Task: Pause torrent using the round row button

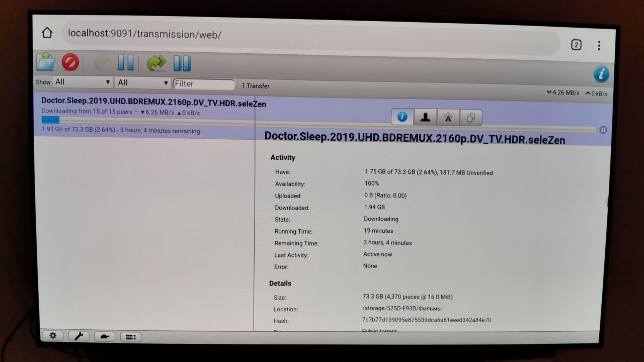Action: click(603, 130)
